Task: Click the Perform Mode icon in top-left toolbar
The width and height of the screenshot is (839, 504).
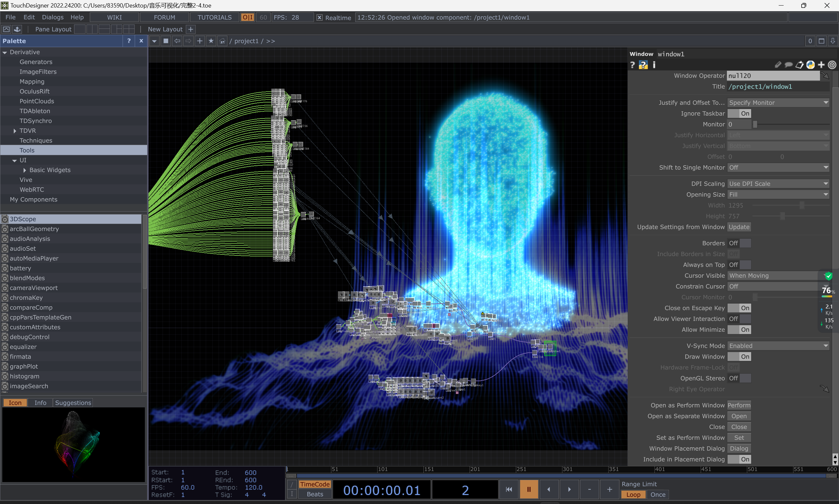Action: tap(7, 29)
